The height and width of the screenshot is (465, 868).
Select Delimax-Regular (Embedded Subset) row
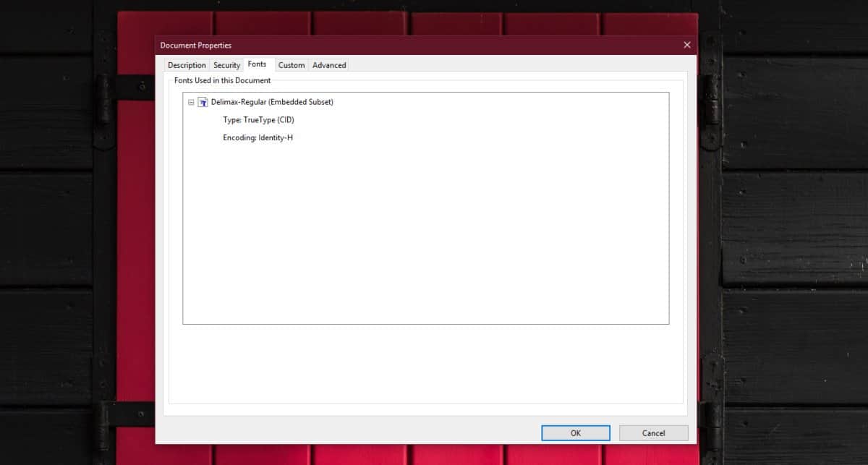pyautogui.click(x=272, y=102)
